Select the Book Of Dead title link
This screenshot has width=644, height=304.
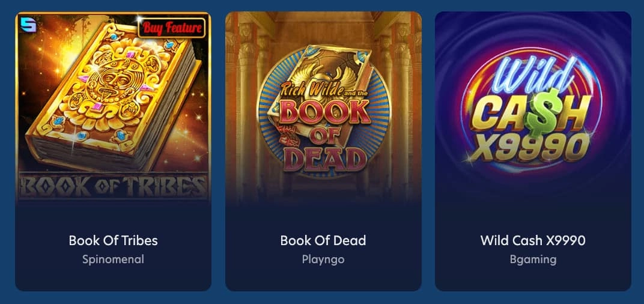pos(323,240)
